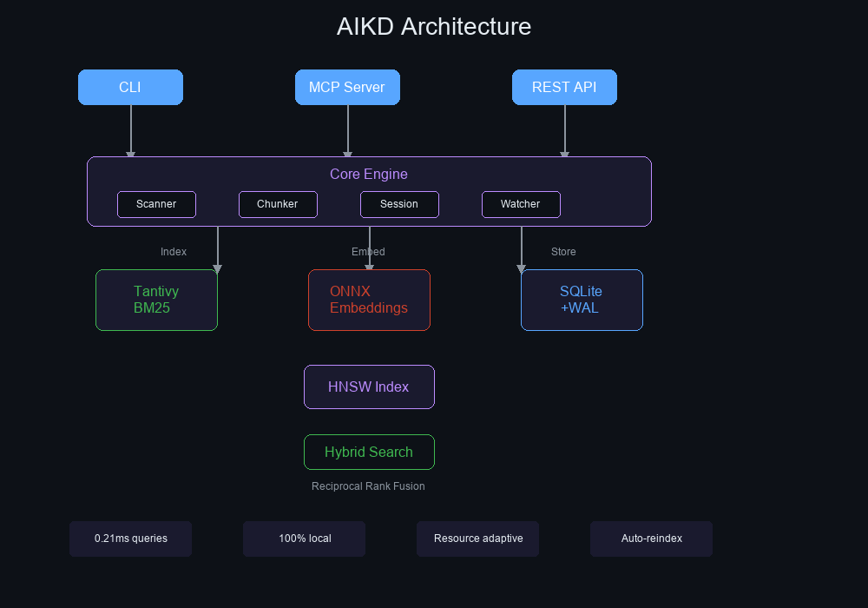The height and width of the screenshot is (608, 868).
Task: Select the ONNX Embeddings node
Action: click(369, 301)
